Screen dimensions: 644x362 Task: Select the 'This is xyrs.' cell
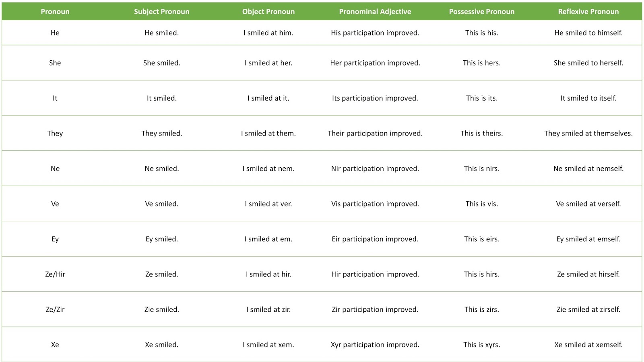coord(482,345)
